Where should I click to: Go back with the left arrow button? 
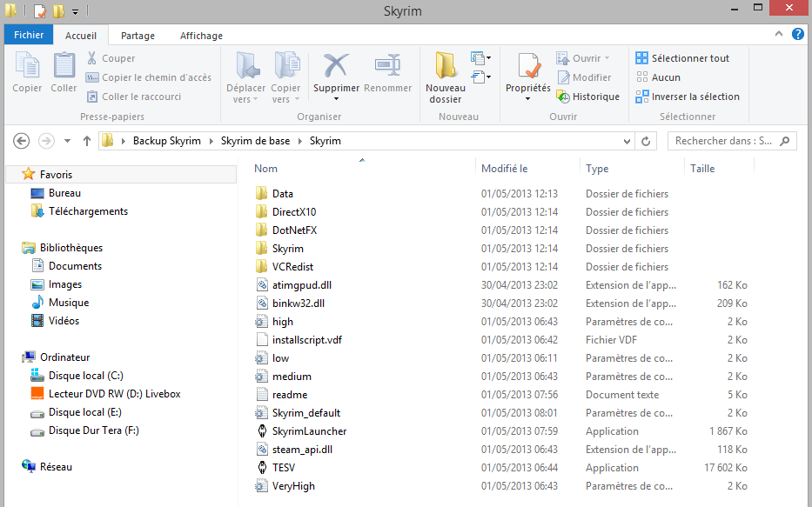(21, 141)
